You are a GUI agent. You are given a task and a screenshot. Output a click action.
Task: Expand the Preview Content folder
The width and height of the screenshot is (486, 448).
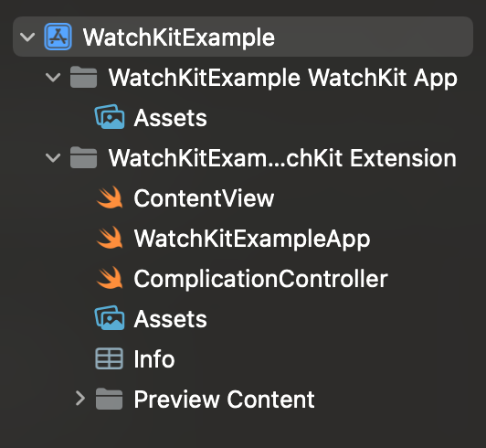(80, 399)
